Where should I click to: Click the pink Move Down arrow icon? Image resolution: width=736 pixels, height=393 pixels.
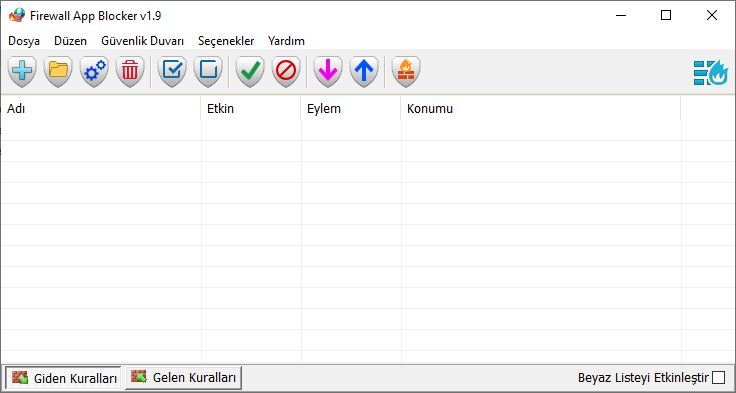click(328, 71)
